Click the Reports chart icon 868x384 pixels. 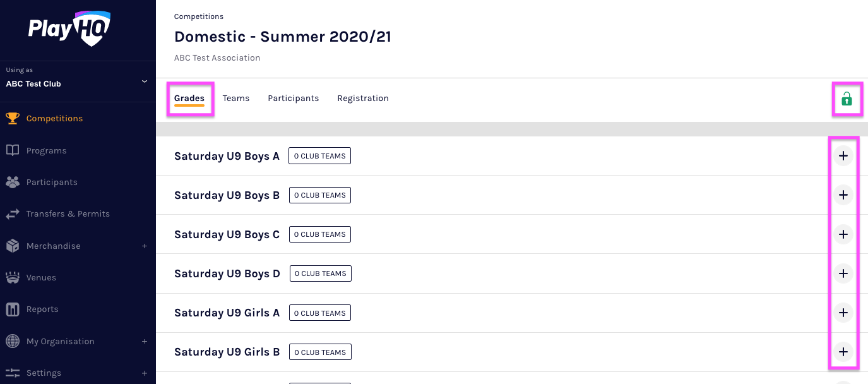coord(13,309)
